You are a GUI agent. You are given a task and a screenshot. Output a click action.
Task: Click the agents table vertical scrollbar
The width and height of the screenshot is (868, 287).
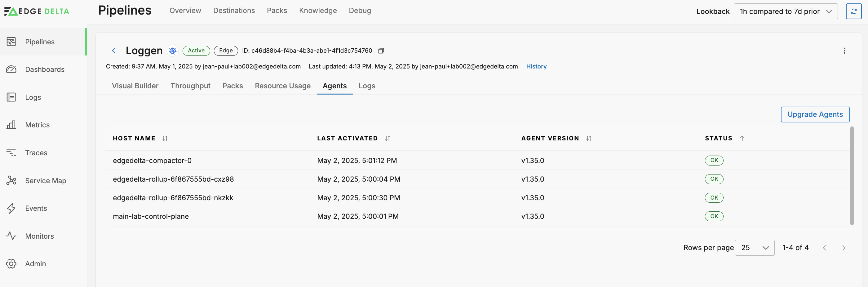coord(852,175)
